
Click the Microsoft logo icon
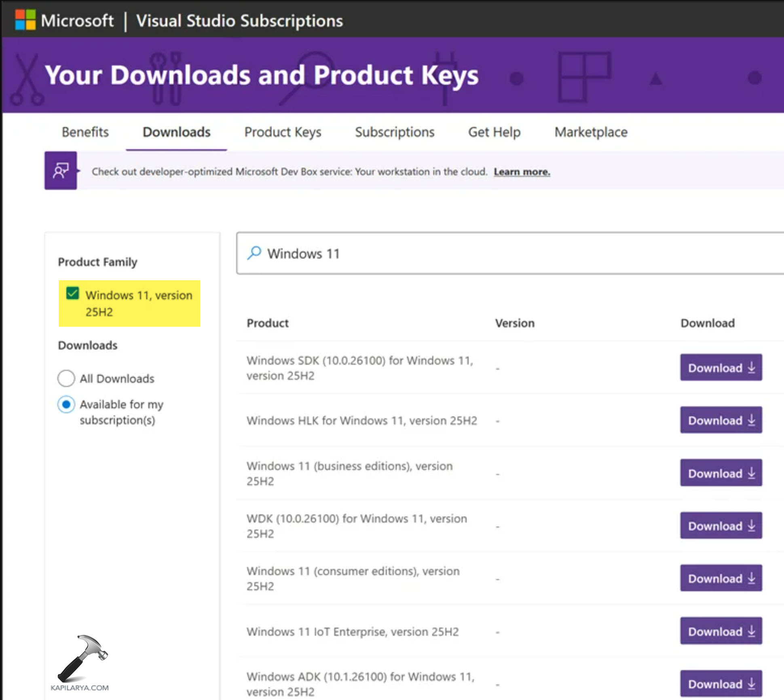point(24,19)
